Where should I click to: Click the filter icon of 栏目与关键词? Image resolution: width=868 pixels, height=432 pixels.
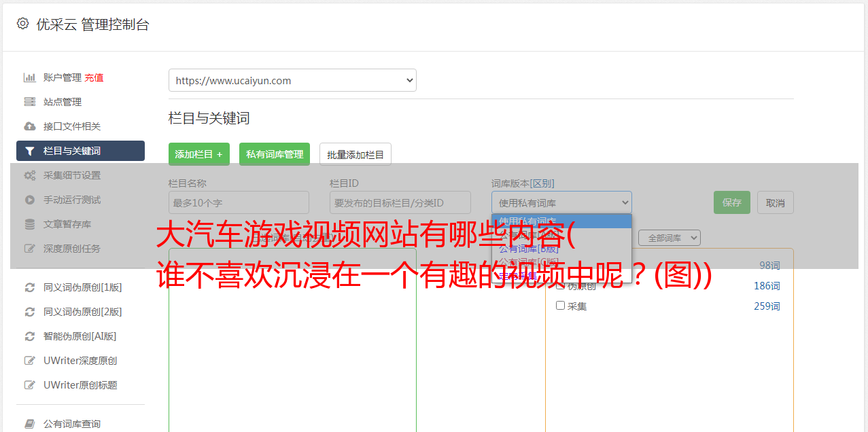tap(30, 151)
